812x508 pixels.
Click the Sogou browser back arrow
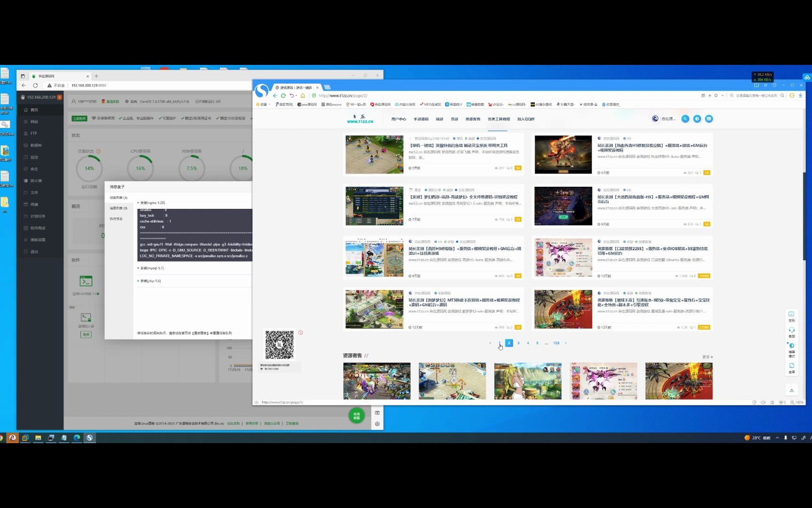275,95
